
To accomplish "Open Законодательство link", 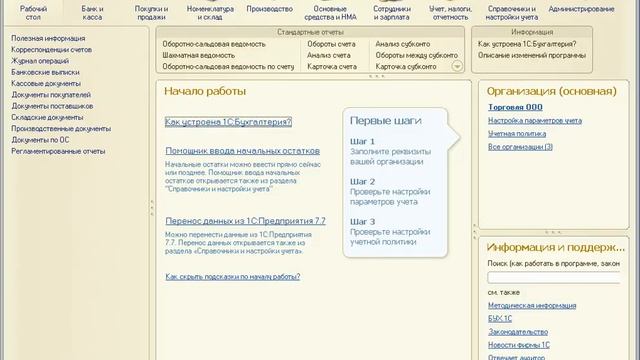I will pyautogui.click(x=518, y=332).
